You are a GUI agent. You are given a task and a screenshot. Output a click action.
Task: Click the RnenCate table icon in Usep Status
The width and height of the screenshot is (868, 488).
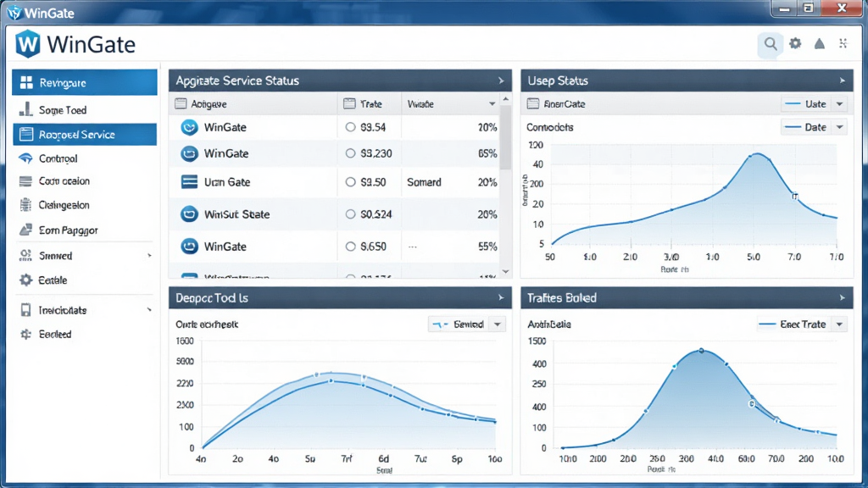point(533,103)
